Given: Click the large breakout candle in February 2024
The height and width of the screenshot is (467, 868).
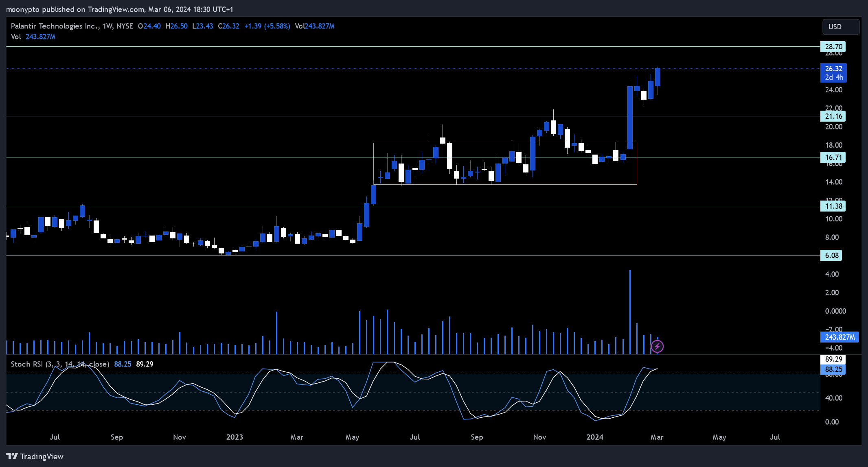Looking at the screenshot, I should click(x=630, y=118).
